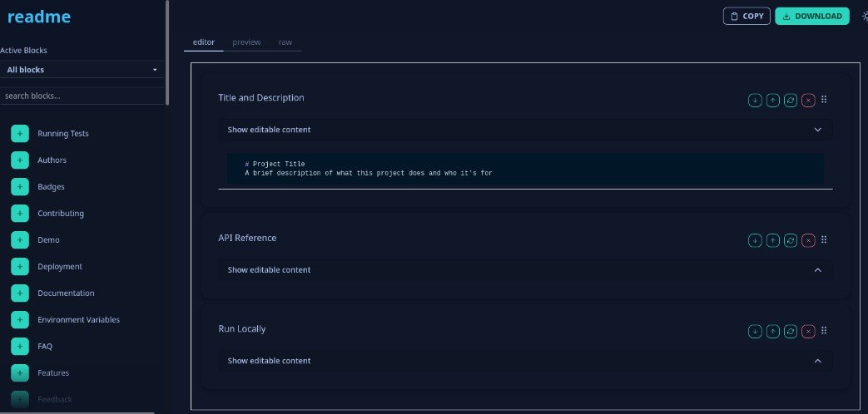Click the sidebar vertical scrollbar
868x414 pixels.
(167, 52)
